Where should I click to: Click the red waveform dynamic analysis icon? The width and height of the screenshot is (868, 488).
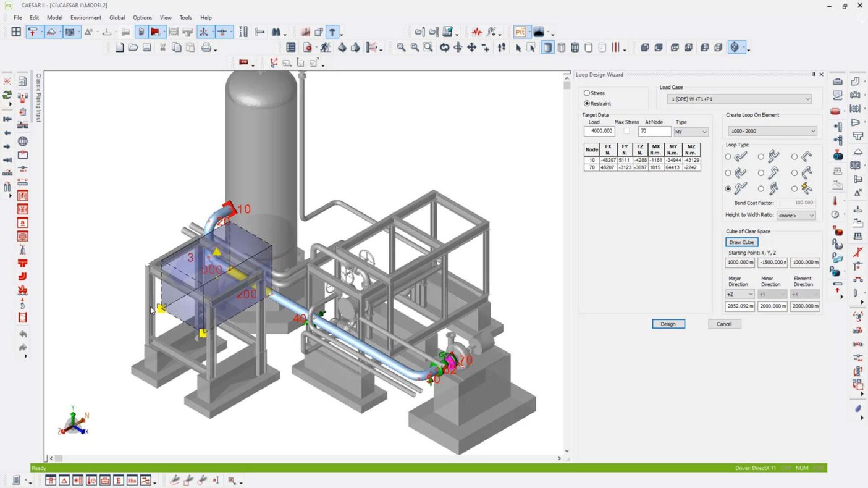(x=477, y=32)
